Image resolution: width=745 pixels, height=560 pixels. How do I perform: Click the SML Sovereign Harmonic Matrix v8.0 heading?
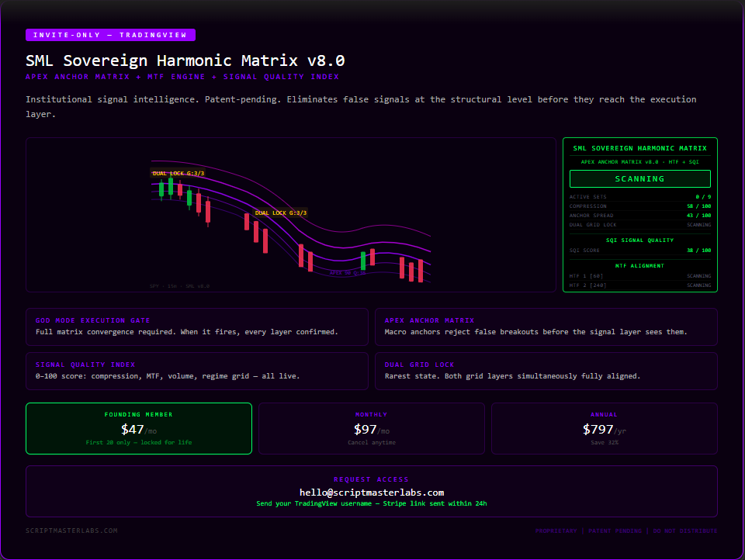coord(185,60)
